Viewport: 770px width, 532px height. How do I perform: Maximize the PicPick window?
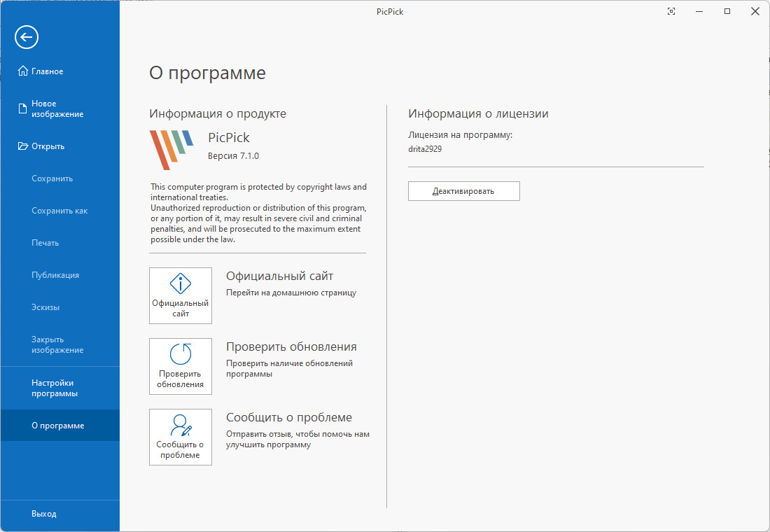pos(727,11)
